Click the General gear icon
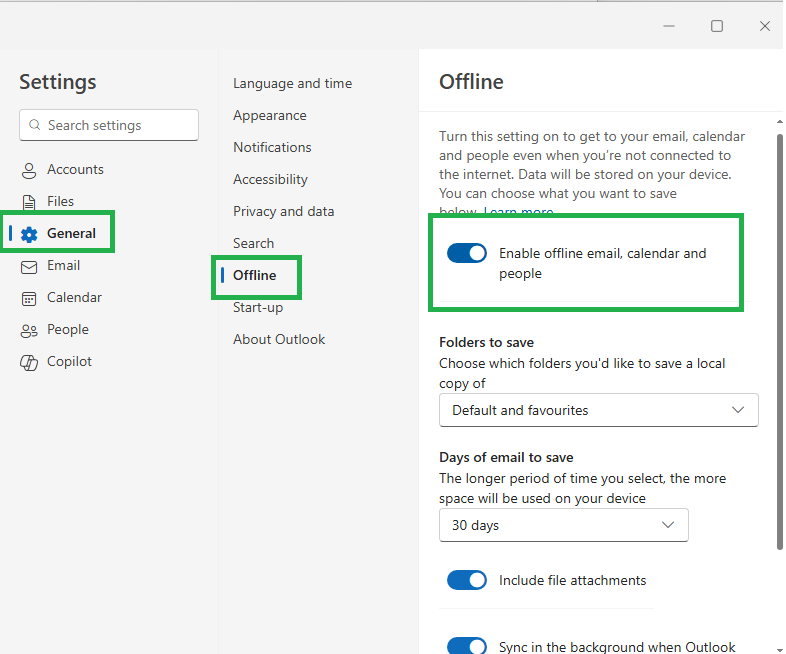Screen dimensions: 786x654 point(29,234)
